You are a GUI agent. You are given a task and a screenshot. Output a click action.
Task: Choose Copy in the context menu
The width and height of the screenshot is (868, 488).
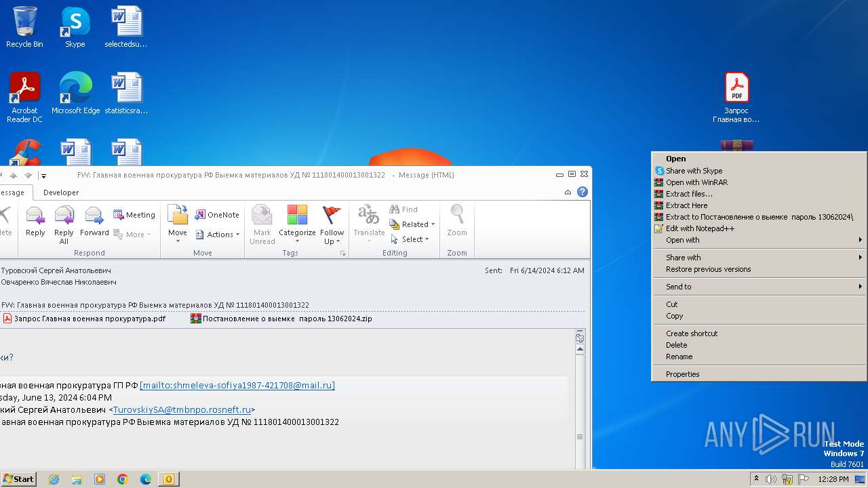click(759, 316)
